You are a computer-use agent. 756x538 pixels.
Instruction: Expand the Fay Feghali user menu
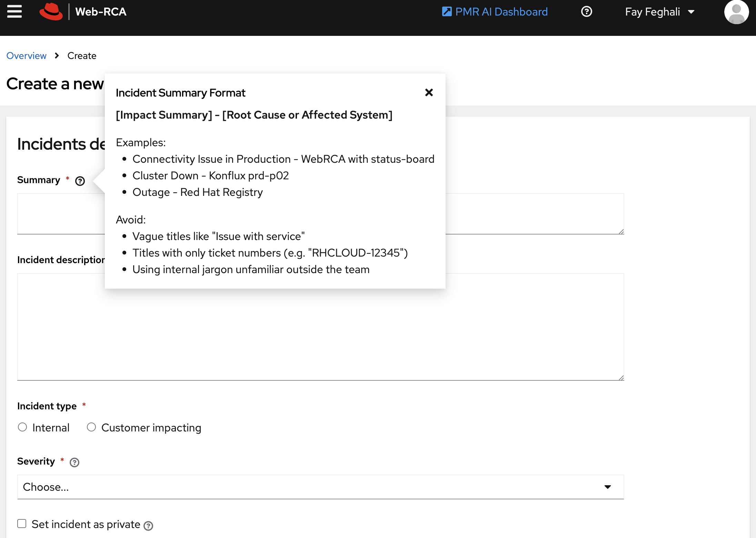click(659, 12)
